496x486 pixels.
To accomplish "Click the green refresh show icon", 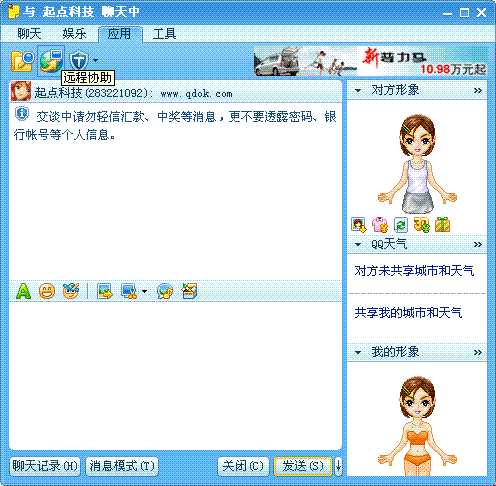I will coord(401,225).
